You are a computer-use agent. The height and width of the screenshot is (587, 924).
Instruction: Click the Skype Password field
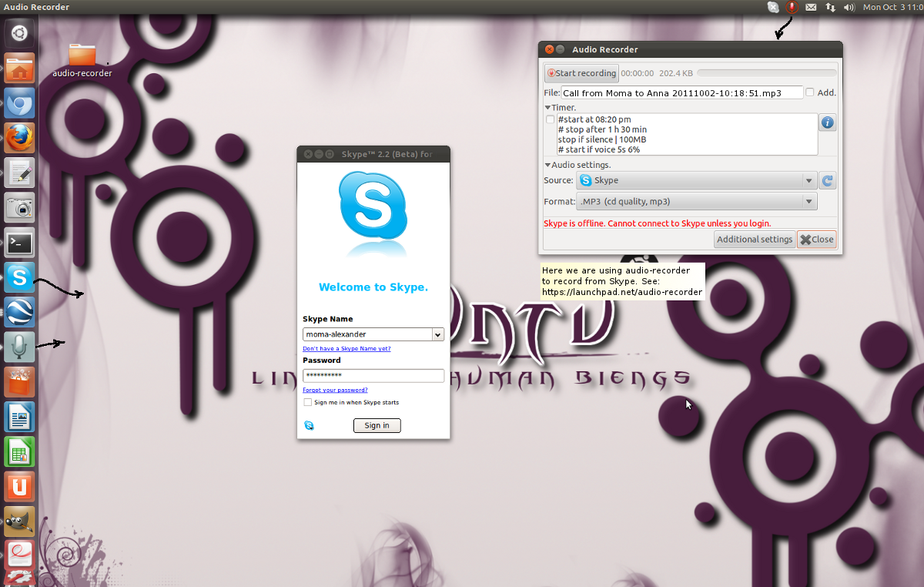(x=373, y=376)
